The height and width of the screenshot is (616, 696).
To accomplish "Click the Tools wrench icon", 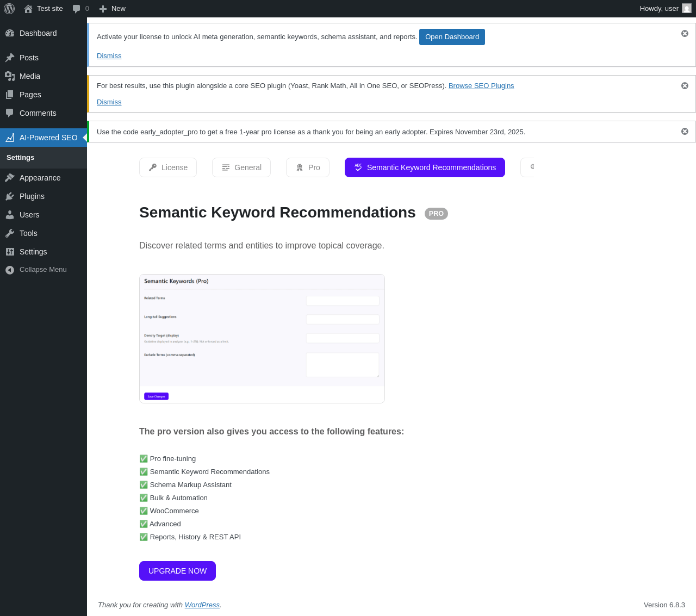I will tap(10, 233).
